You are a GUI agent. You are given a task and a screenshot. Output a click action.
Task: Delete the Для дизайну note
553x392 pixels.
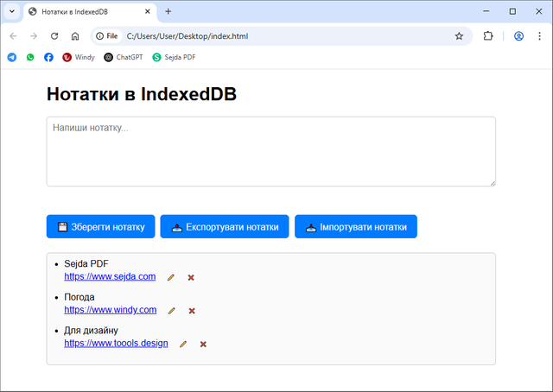[203, 344]
